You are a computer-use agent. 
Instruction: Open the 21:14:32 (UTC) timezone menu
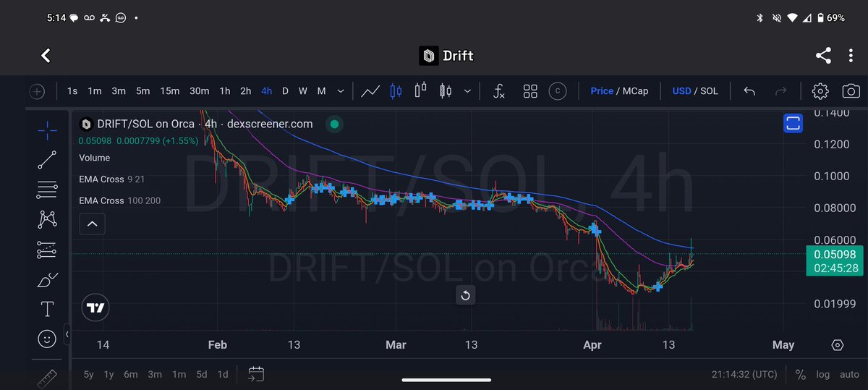point(744,374)
